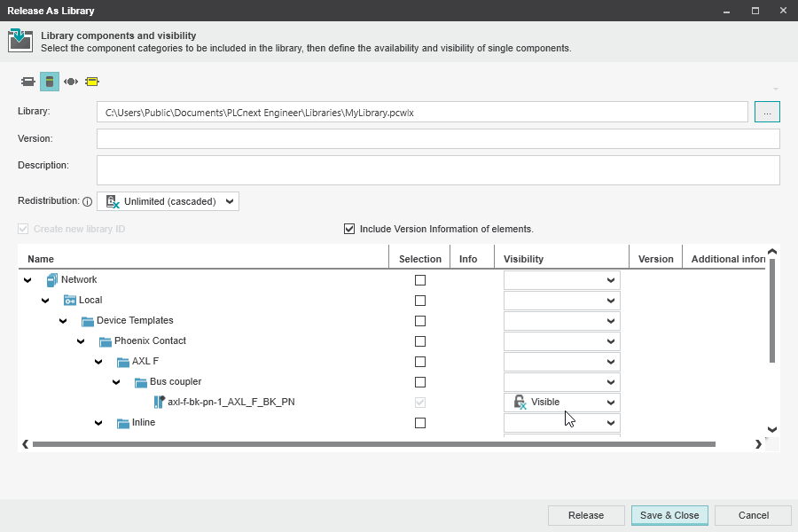Tick the Selection checkbox for Network
Screen dimensions: 798x532
coord(420,280)
